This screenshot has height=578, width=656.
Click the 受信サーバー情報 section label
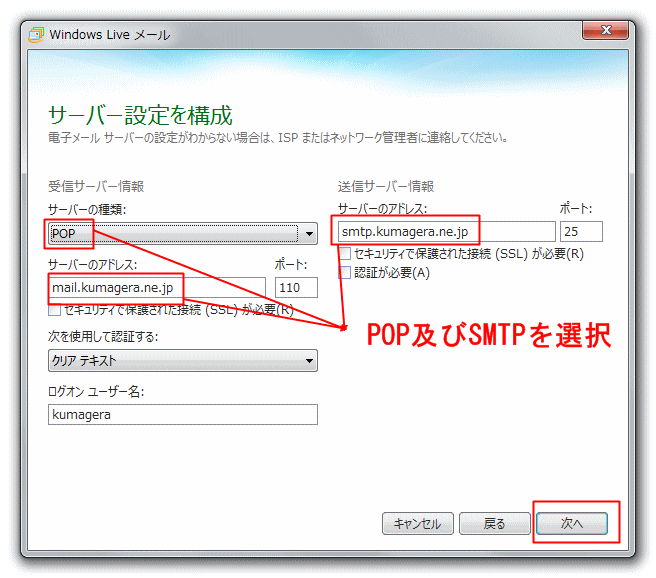pos(96,186)
